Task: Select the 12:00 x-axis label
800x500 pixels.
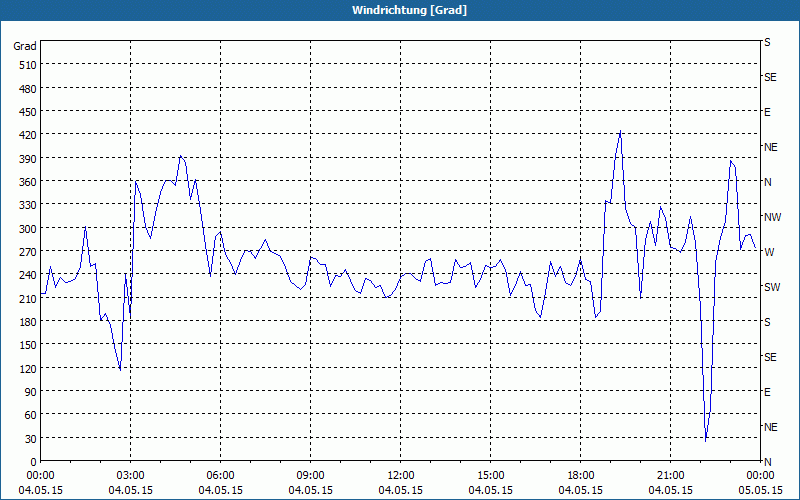Action: (401, 476)
